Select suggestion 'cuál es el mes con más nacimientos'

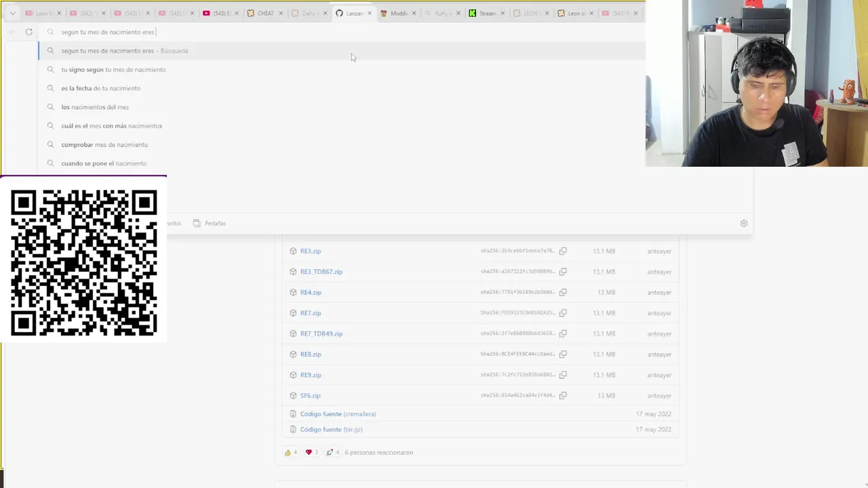click(x=342, y=125)
